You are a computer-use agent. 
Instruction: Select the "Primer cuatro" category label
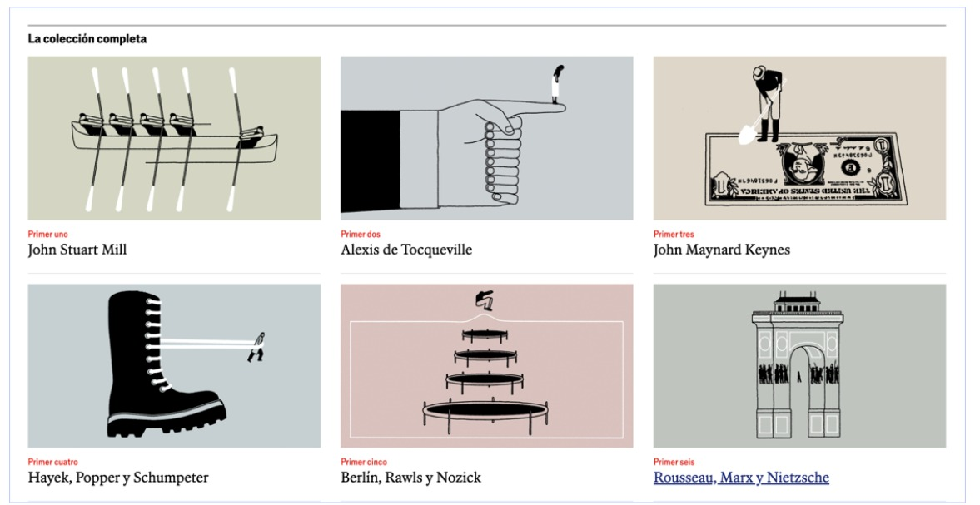[52, 463]
